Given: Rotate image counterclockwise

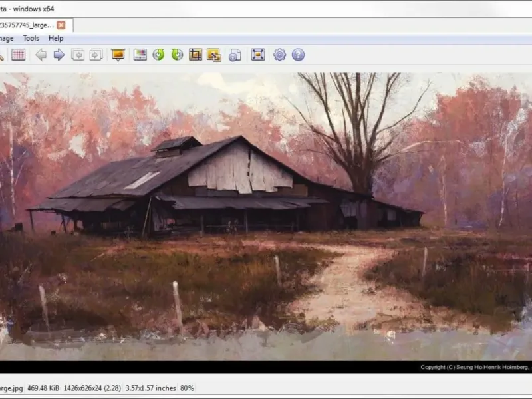Looking at the screenshot, I should pos(158,55).
